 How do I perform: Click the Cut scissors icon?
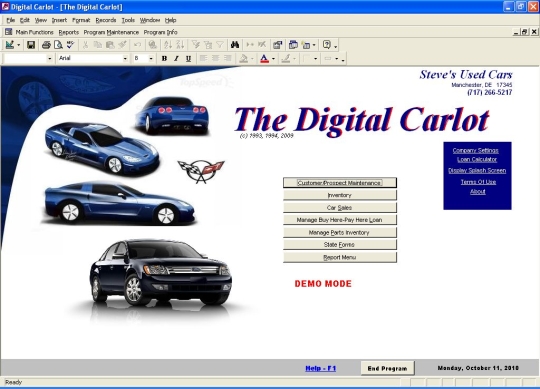coord(85,45)
